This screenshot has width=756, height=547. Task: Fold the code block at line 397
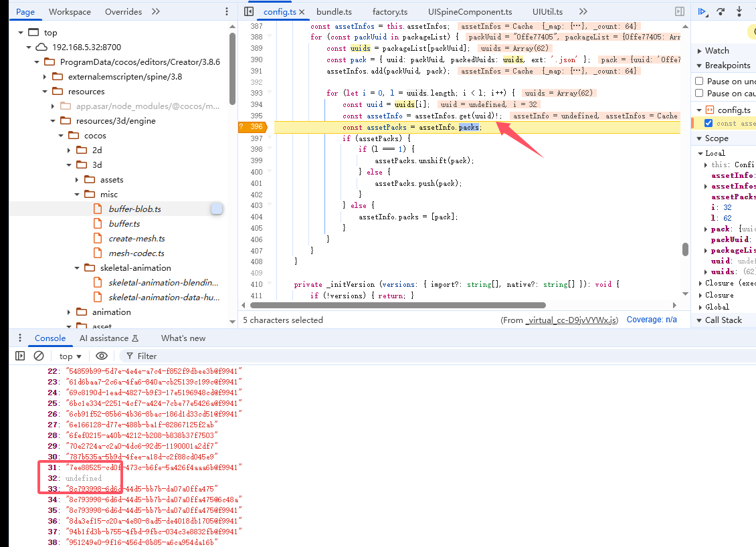(270, 138)
